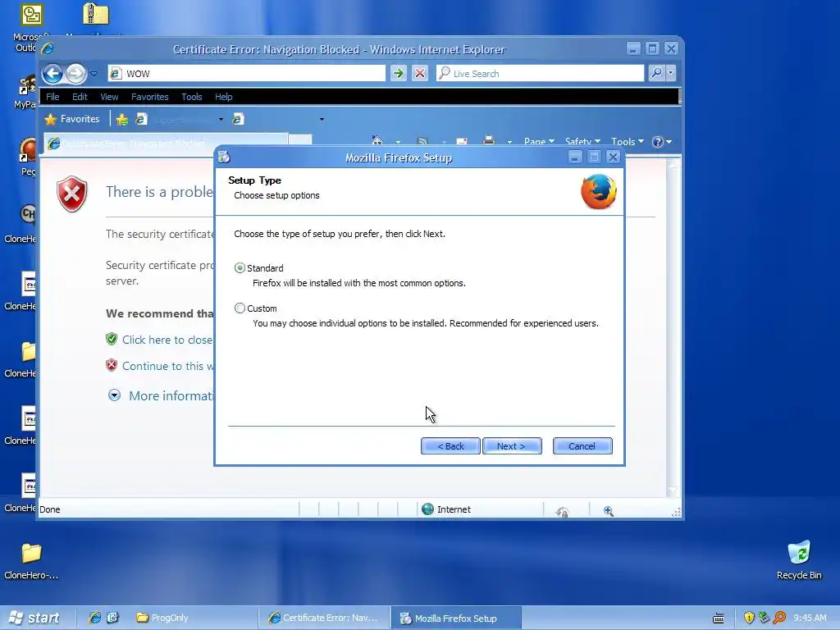The width and height of the screenshot is (840, 630).
Task: Open the Help menu in Internet Explorer
Action: (x=224, y=97)
